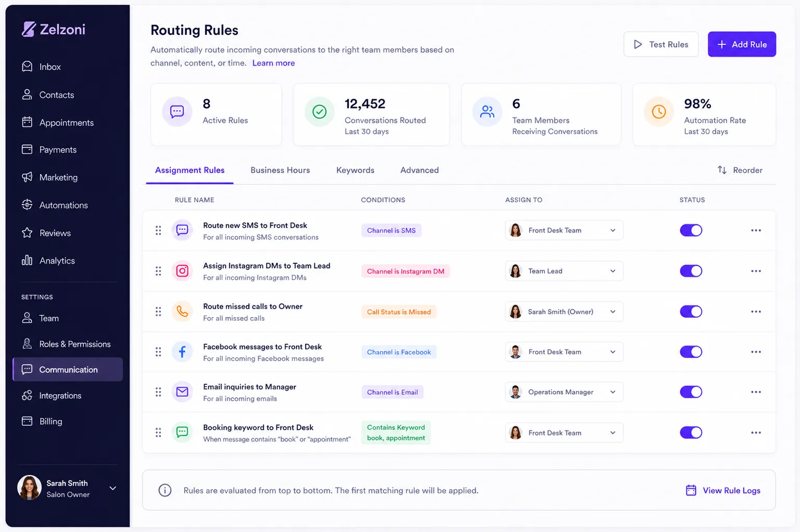Toggle Booking keyword to Front Desk status
The height and width of the screenshot is (532, 800).
tap(691, 433)
